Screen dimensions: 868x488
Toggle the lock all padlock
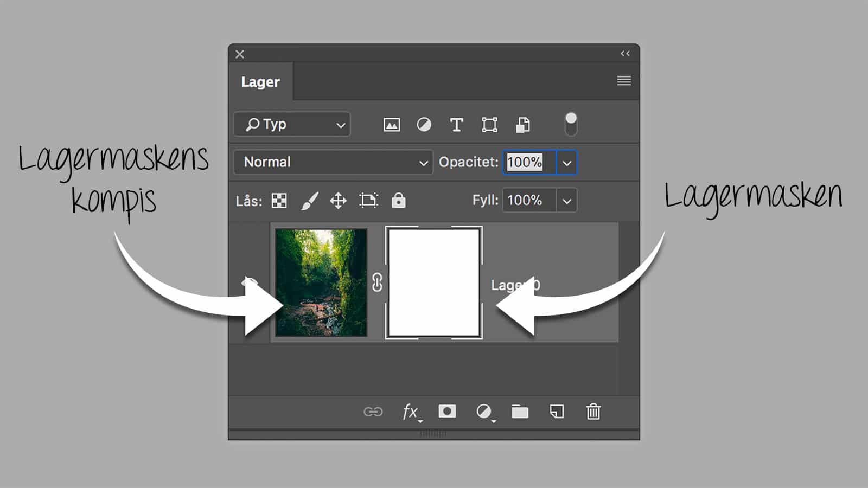point(399,201)
